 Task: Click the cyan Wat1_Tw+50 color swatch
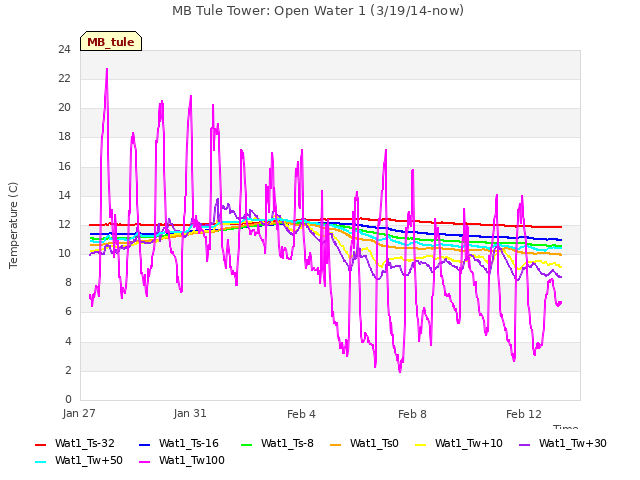[40, 462]
